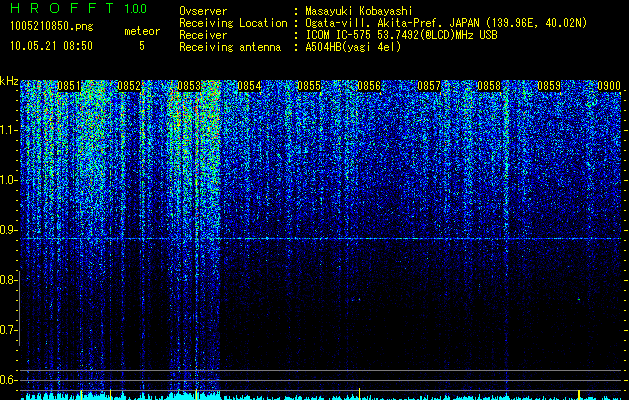Click the 1.1 kHz axis label
629x400 pixels.
pos(8,130)
